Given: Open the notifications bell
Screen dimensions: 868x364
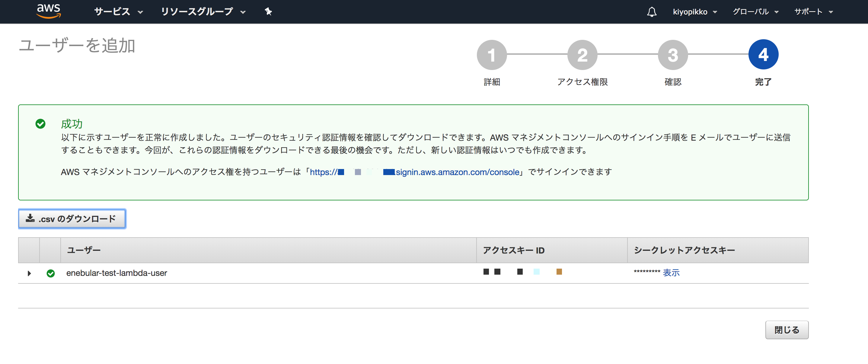Looking at the screenshot, I should pos(651,12).
